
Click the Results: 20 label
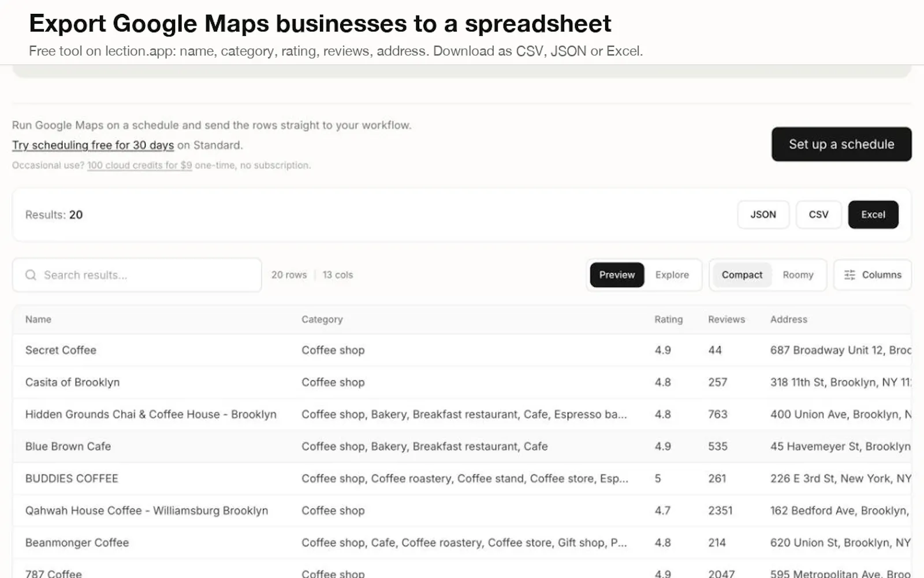pos(54,215)
